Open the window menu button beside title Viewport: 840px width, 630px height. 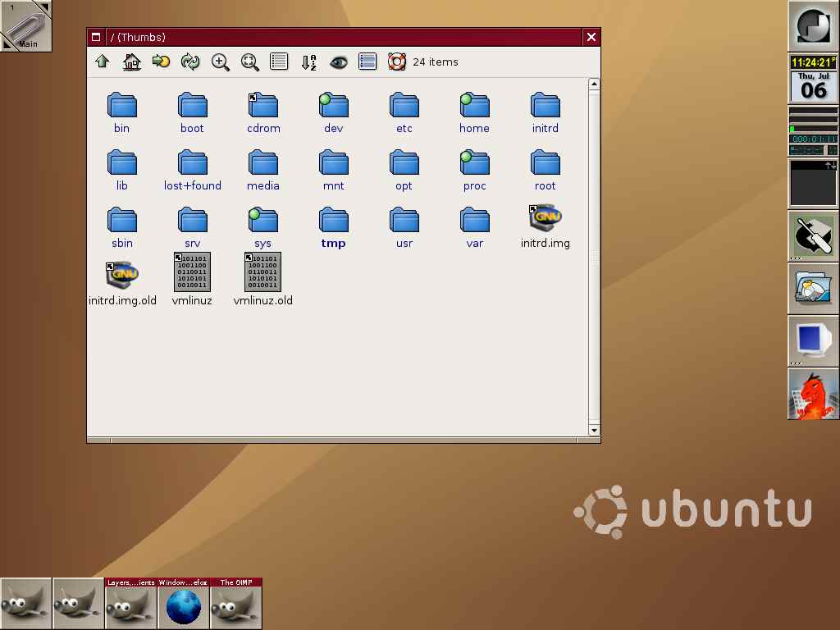(x=96, y=37)
